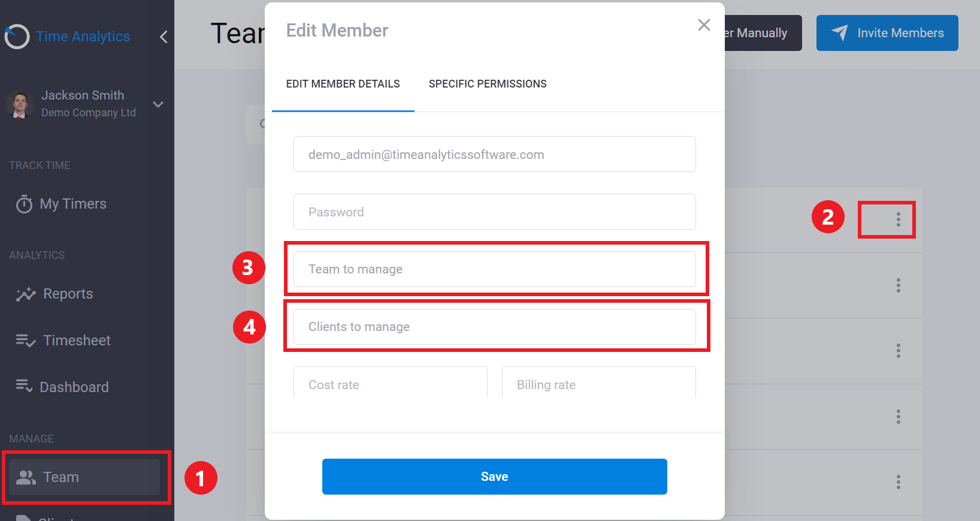Select the Team people icon in sidebar
Image resolution: width=980 pixels, height=521 pixels.
coord(26,477)
